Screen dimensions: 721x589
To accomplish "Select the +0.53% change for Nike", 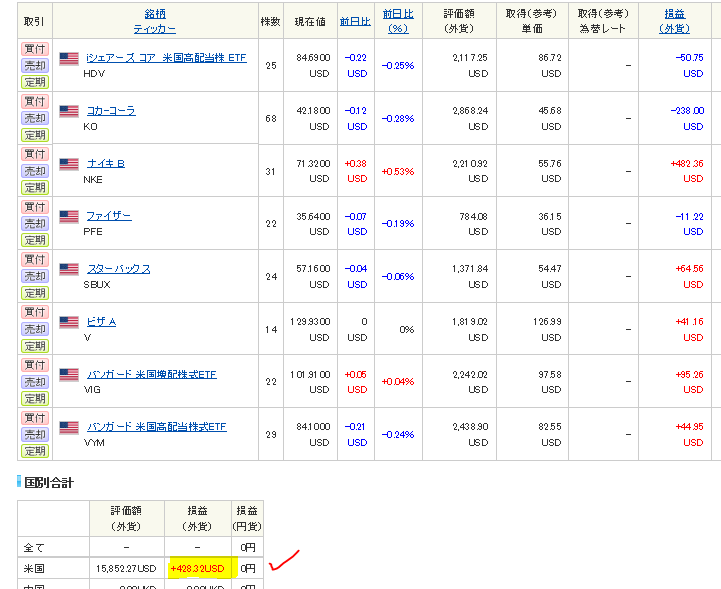I will pyautogui.click(x=398, y=172).
